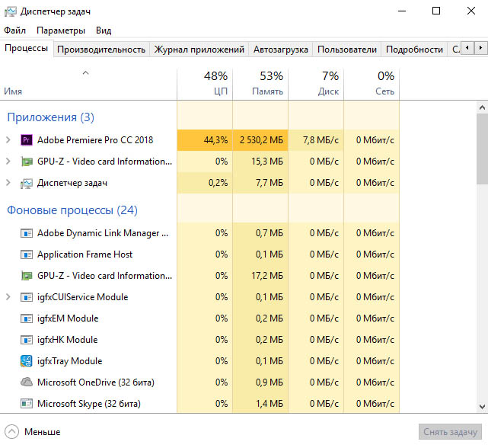The image size is (488, 448).
Task: Expand the GPU-Z application row
Action: coord(8,162)
